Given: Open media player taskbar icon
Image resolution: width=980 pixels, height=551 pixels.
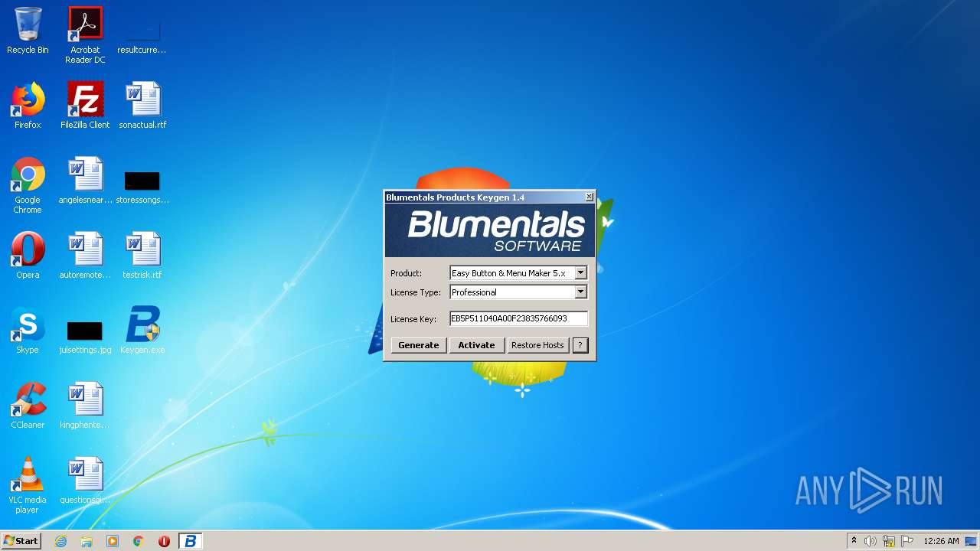Looking at the screenshot, I should (x=113, y=541).
